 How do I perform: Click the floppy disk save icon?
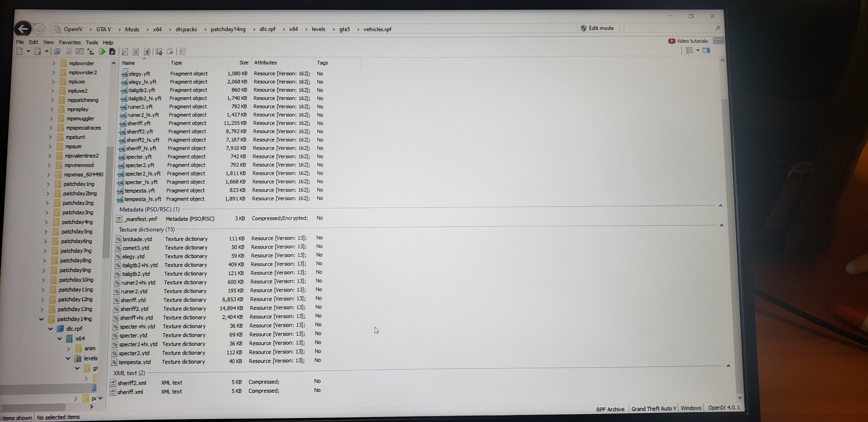click(112, 52)
